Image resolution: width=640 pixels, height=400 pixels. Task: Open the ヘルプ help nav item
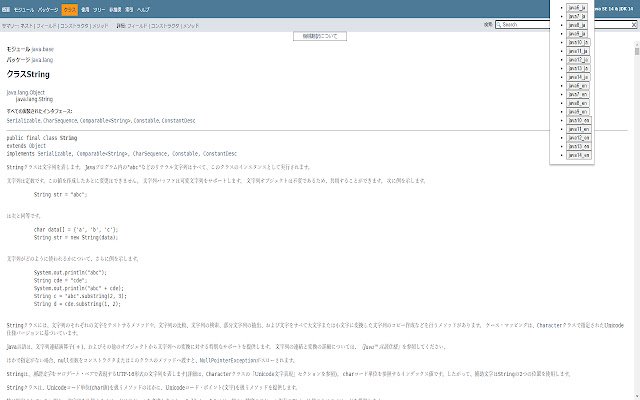click(143, 9)
